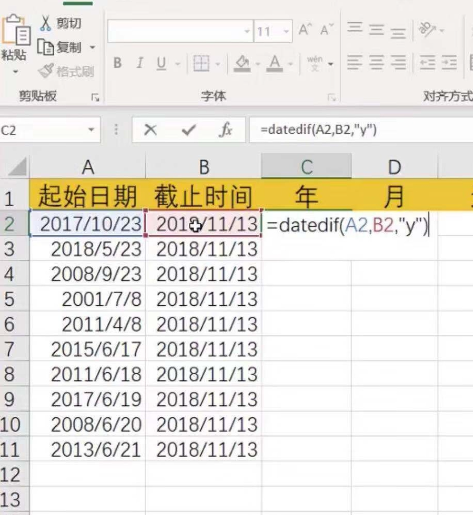Open the Borders dropdown arrow
Viewport: 473px width, 515px height.
218,63
